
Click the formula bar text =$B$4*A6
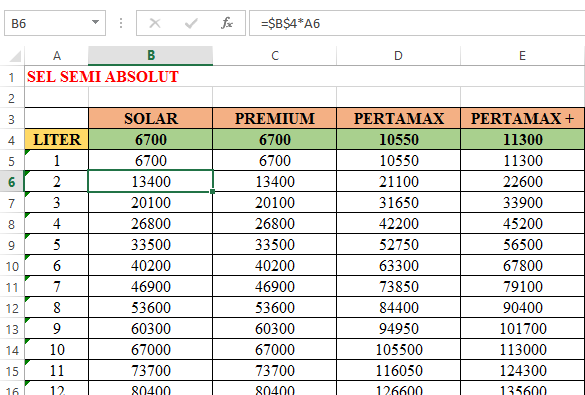click(x=290, y=23)
